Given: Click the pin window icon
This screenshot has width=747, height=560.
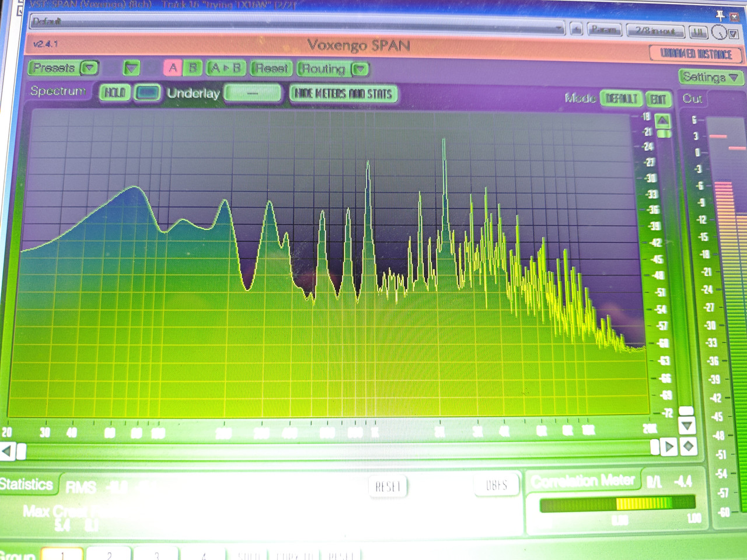Looking at the screenshot, I should pos(720,15).
